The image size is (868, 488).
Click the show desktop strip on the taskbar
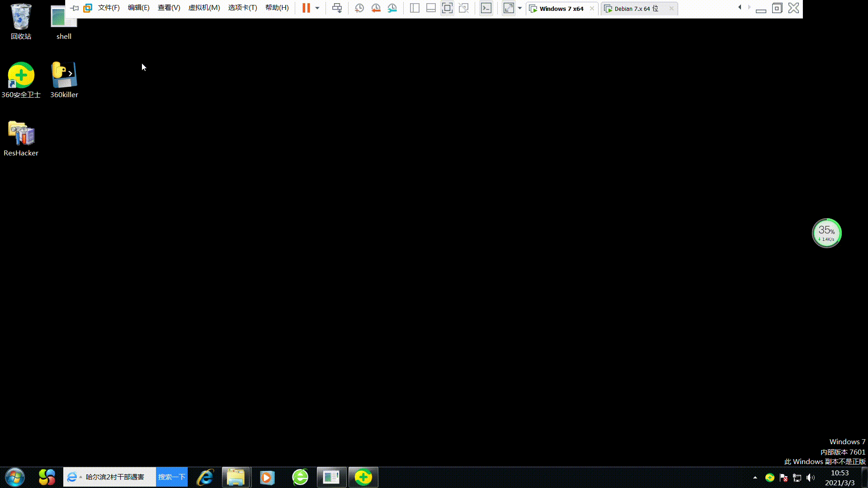click(864, 478)
